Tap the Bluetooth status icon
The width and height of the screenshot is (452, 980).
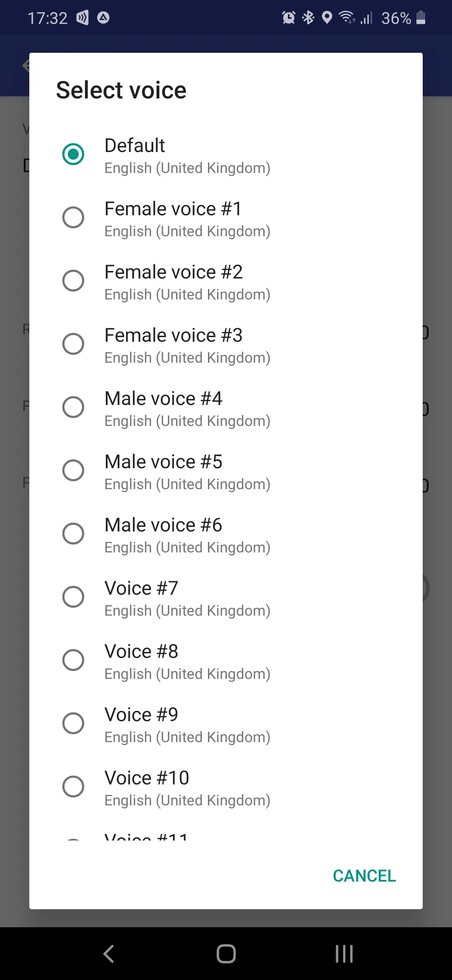point(308,18)
